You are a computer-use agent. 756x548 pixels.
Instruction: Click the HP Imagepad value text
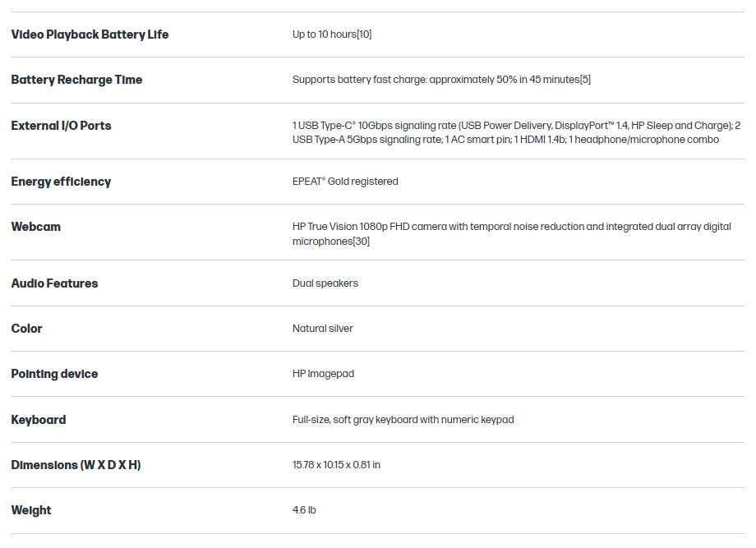pos(323,374)
